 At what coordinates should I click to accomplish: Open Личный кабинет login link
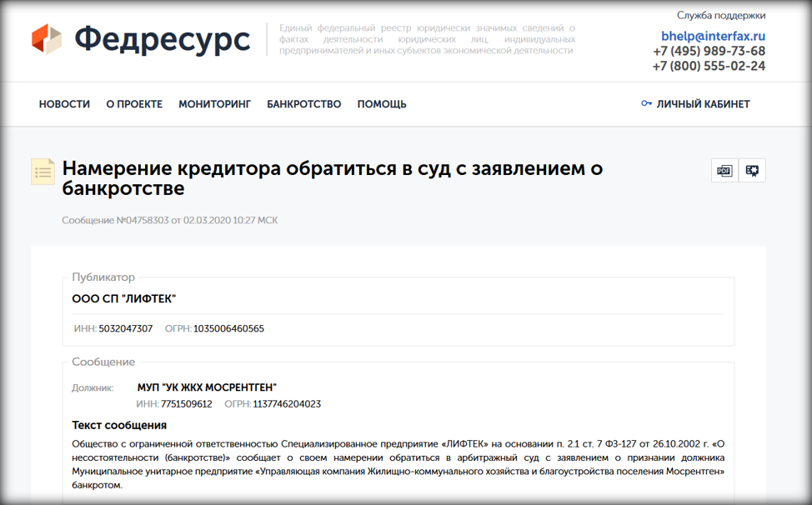point(703,104)
